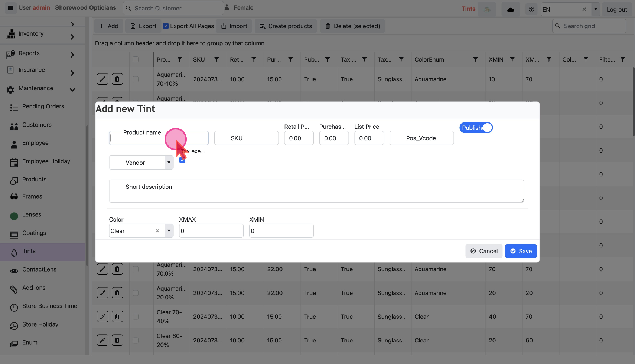
Task: Uncheck Export All Pages checkbox
Action: tap(166, 26)
